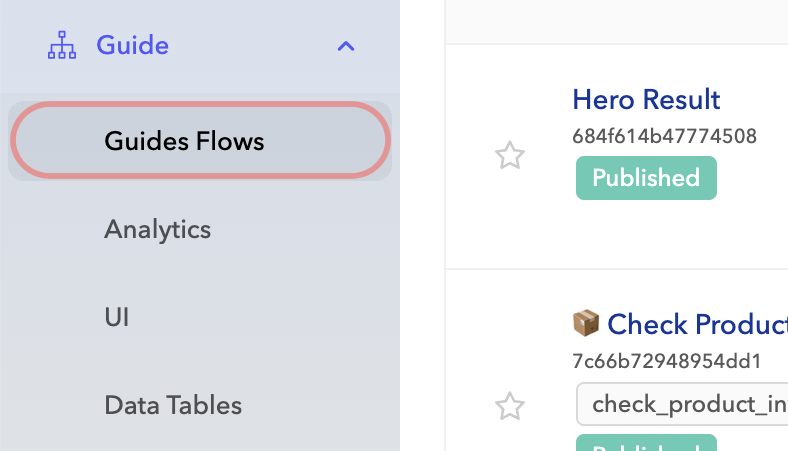The height and width of the screenshot is (451, 788).
Task: Star the Hero Result flow
Action: tap(510, 156)
